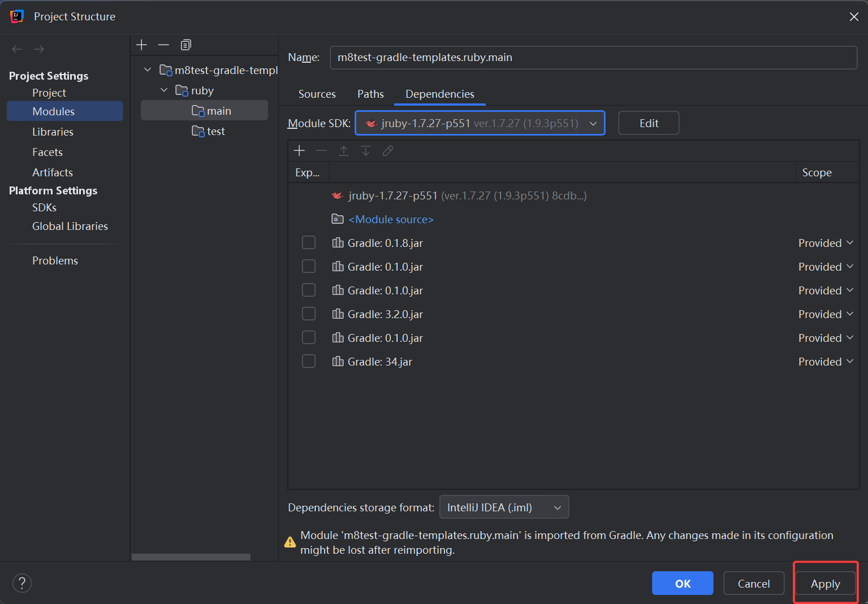Open help with the question mark icon
The height and width of the screenshot is (604, 868).
click(x=22, y=583)
